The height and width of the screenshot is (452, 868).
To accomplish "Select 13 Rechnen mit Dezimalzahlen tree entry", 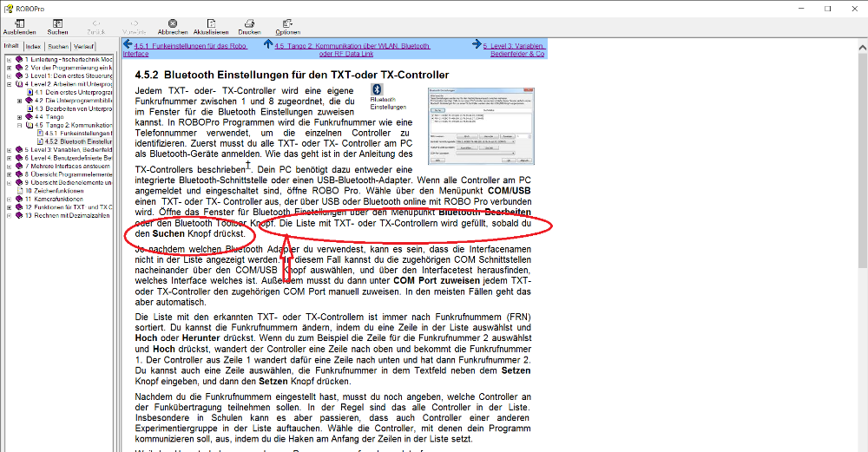I will click(67, 215).
